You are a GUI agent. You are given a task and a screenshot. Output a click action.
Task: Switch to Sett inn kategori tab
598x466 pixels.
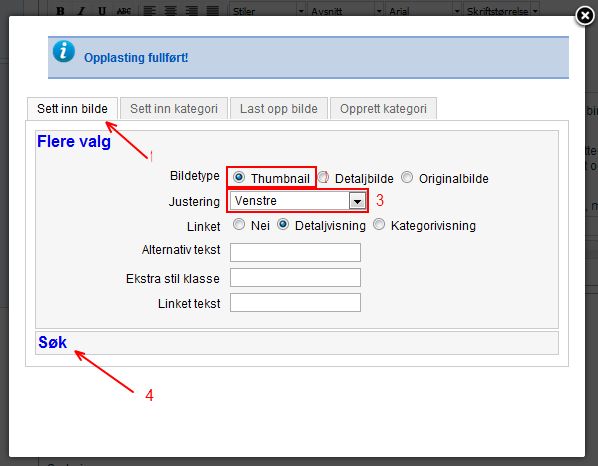[174, 109]
